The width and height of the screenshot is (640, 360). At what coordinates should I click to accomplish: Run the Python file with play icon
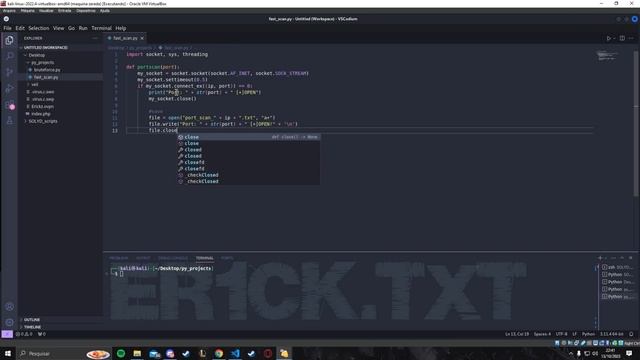click(608, 38)
